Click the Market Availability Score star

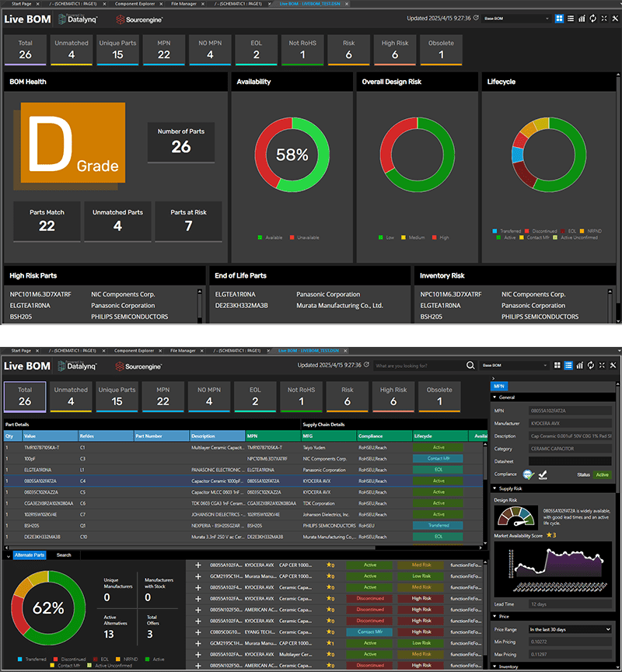coord(549,535)
